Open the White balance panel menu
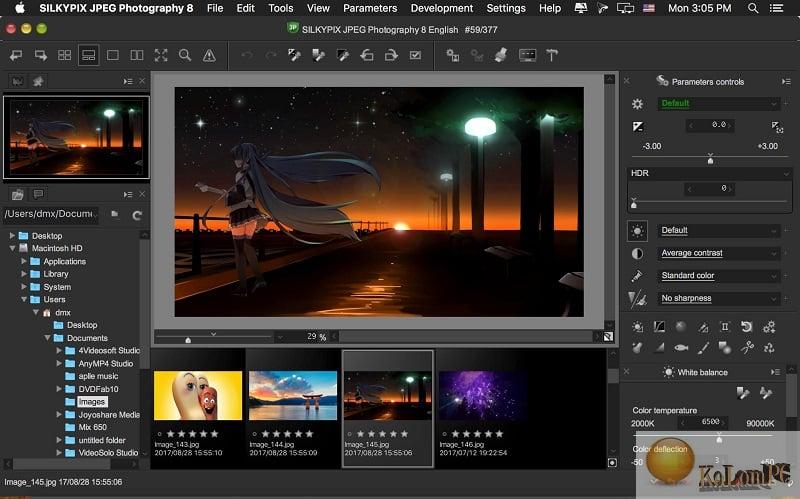Screen dimensions: 800x499 click(776, 372)
